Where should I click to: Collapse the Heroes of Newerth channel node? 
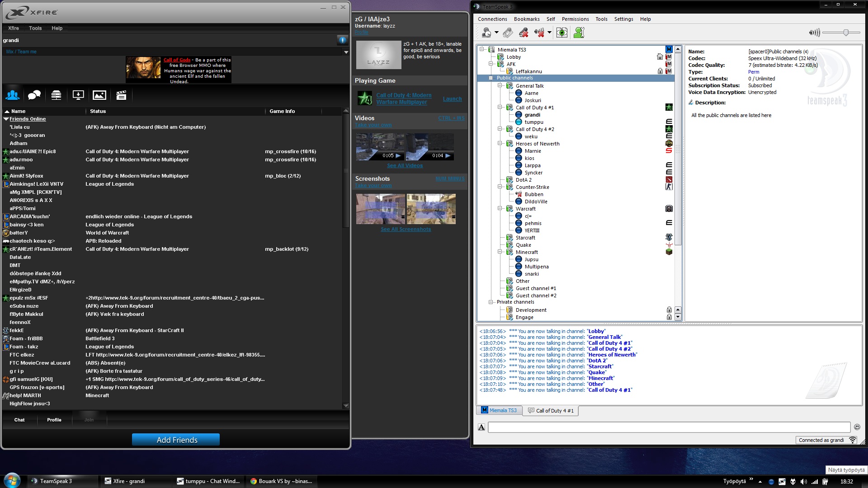500,144
